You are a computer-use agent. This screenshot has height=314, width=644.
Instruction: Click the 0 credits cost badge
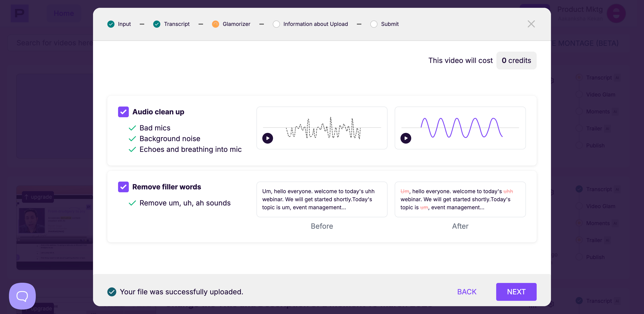click(516, 60)
